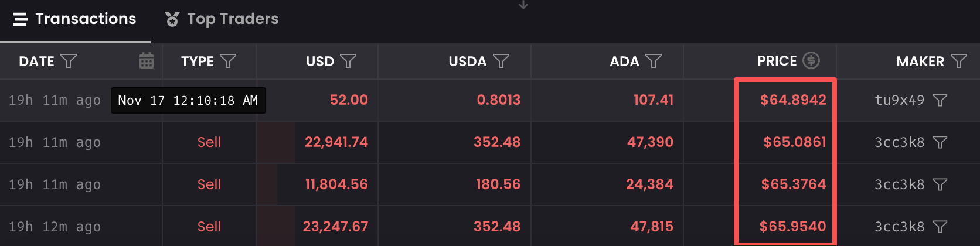Filter by USD amount
The width and height of the screenshot is (980, 246).
point(348,61)
